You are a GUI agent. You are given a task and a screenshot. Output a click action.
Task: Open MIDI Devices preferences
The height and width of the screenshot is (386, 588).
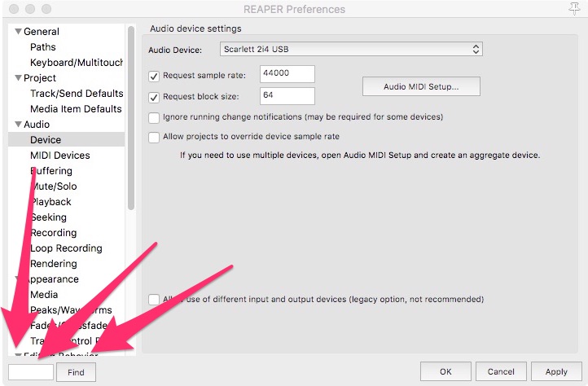tap(60, 156)
